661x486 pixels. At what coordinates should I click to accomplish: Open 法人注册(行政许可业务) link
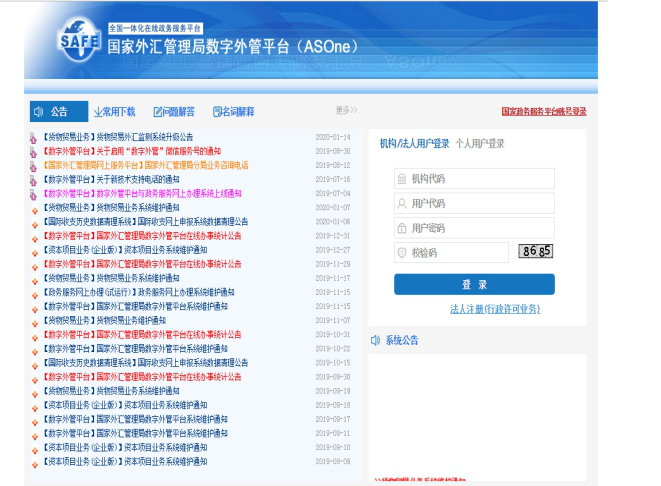495,309
